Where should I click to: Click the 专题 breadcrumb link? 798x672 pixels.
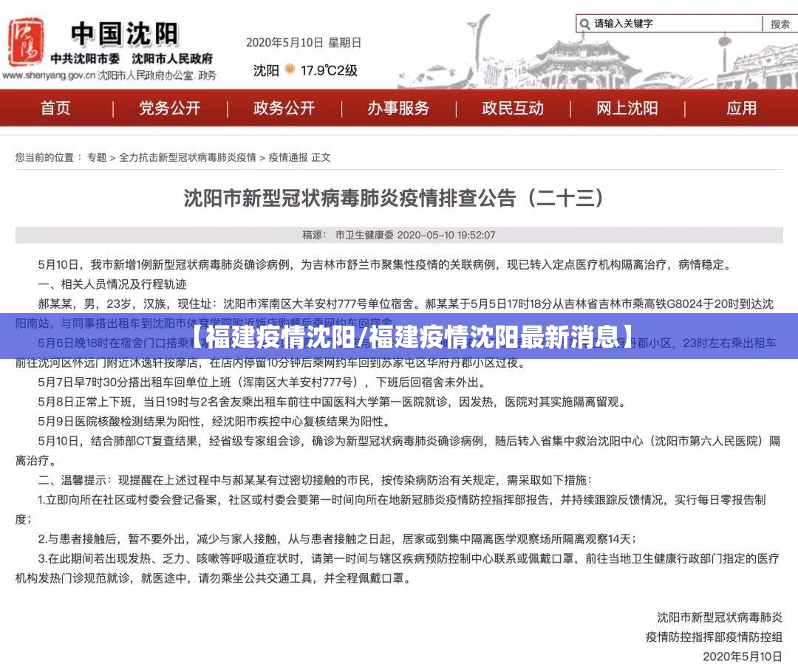tap(97, 157)
